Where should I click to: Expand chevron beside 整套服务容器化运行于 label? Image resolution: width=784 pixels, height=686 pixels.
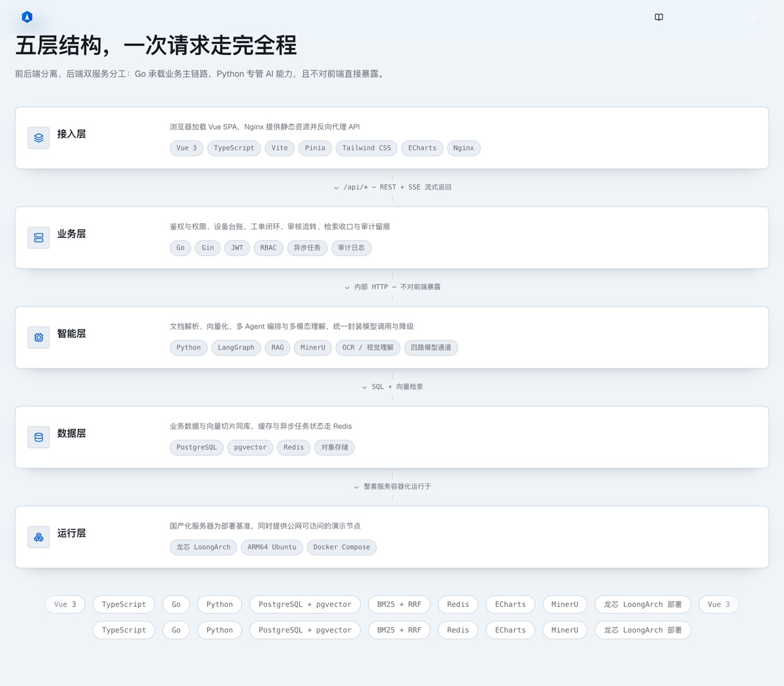pos(357,487)
